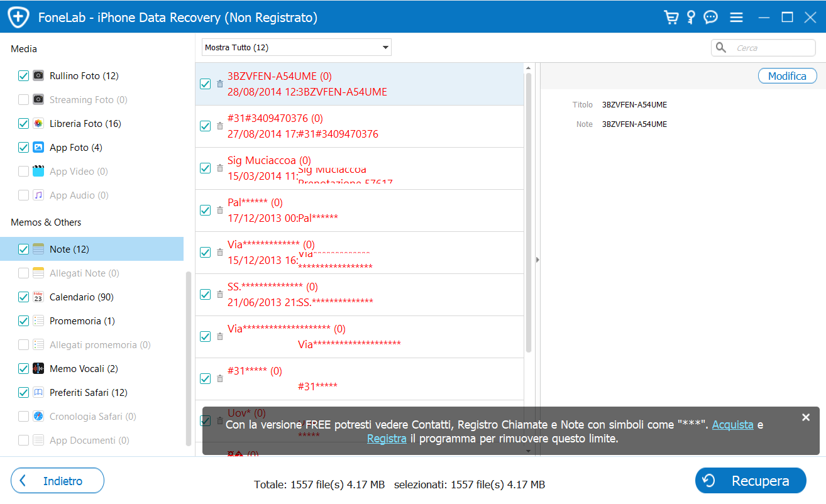Click the shopping cart icon in title bar

pos(671,17)
